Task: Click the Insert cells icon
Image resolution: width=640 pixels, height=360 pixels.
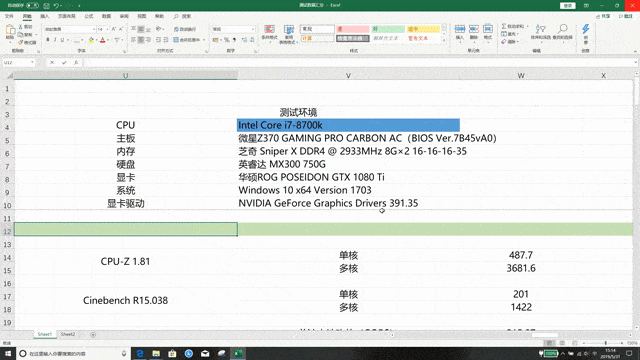Action: click(460, 29)
